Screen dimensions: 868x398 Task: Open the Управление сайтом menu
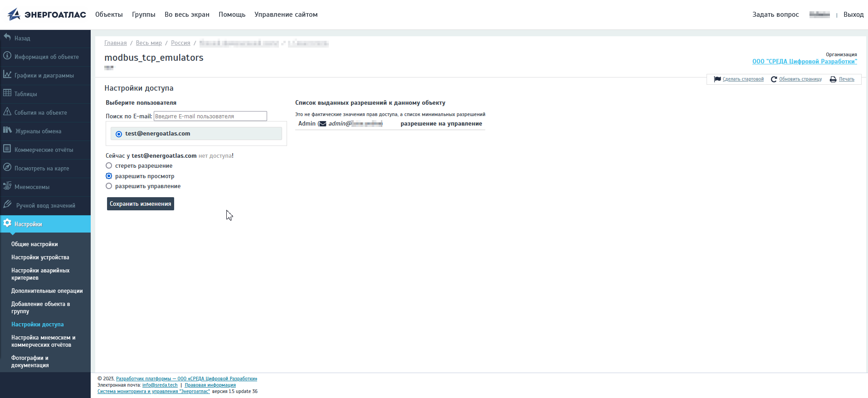click(x=286, y=15)
